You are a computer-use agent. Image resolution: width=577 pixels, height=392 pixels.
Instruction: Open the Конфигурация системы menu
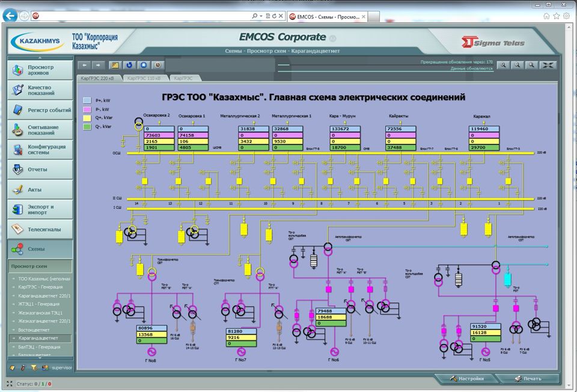point(40,150)
